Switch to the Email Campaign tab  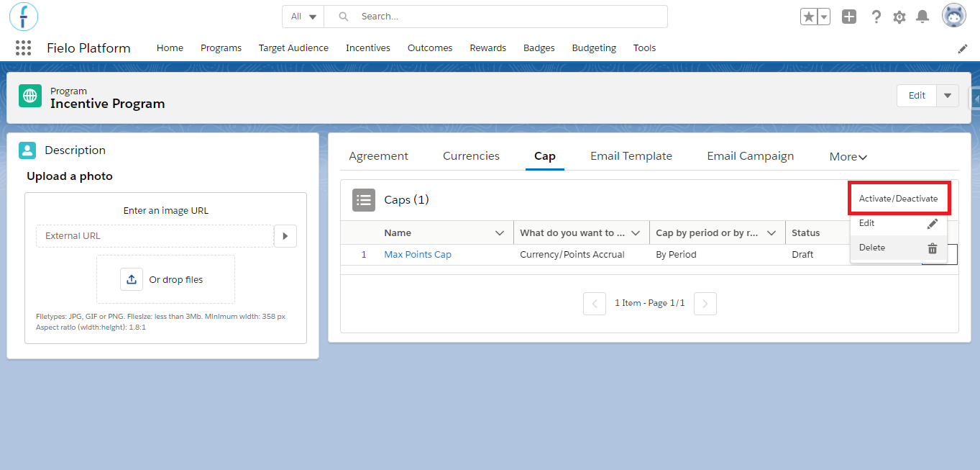point(750,155)
